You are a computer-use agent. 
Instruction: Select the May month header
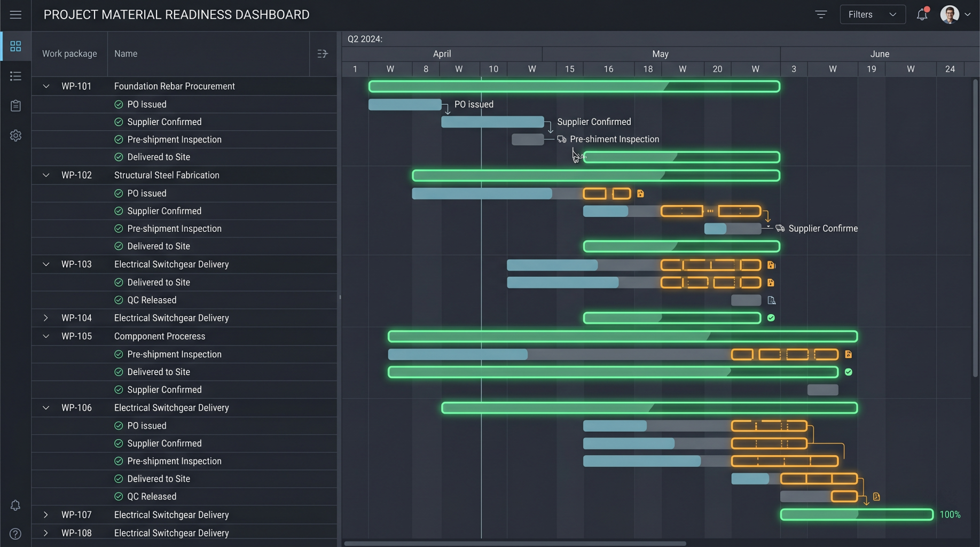pos(661,54)
